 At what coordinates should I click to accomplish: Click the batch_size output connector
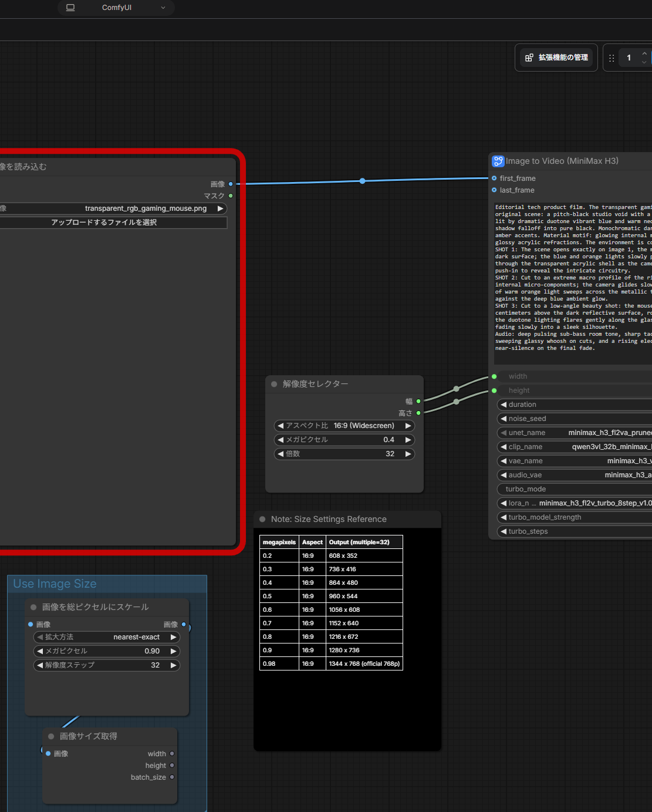[x=172, y=777]
